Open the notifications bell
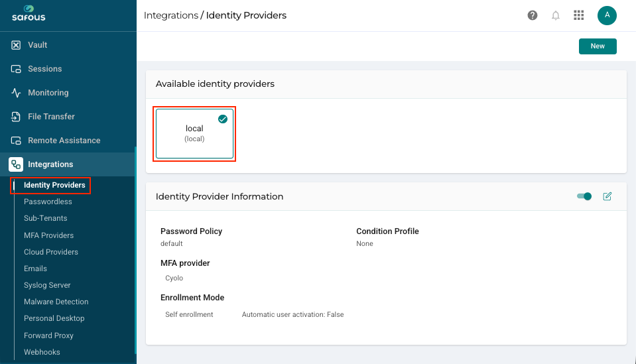The height and width of the screenshot is (364, 636). (x=555, y=15)
